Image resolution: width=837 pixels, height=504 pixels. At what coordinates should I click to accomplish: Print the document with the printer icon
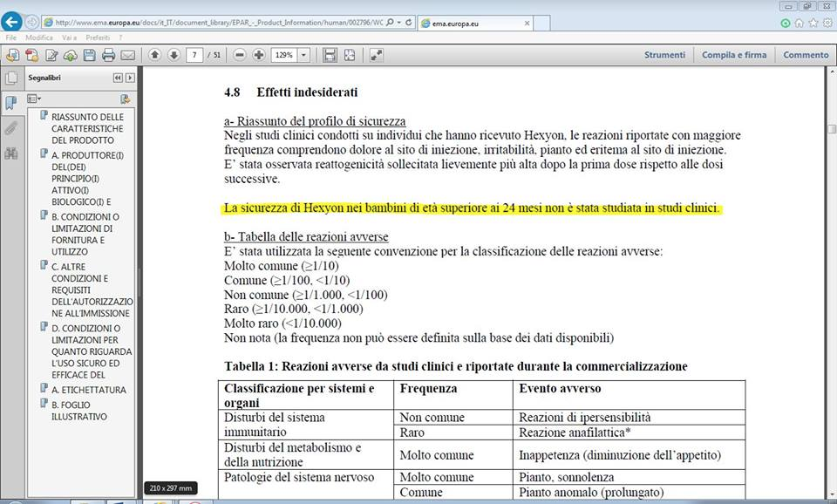pyautogui.click(x=108, y=55)
